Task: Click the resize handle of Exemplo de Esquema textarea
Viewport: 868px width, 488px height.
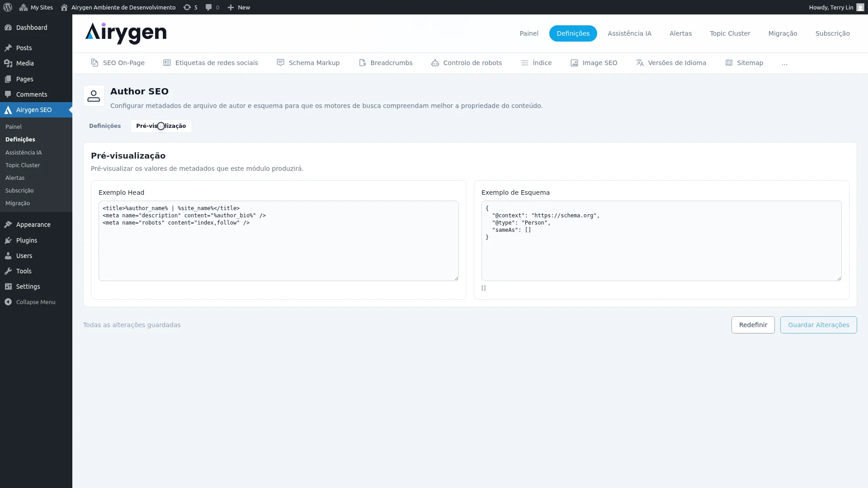Action: pyautogui.click(x=839, y=278)
